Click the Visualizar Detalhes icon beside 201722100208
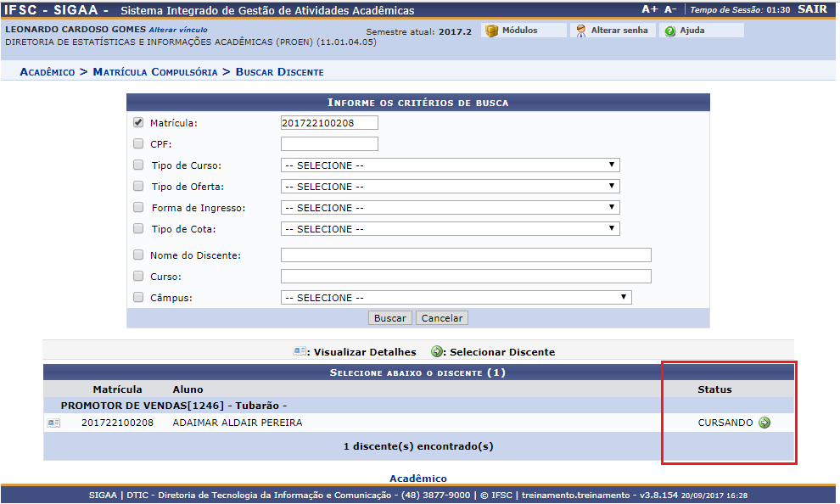This screenshot has width=840, height=504. (53, 423)
